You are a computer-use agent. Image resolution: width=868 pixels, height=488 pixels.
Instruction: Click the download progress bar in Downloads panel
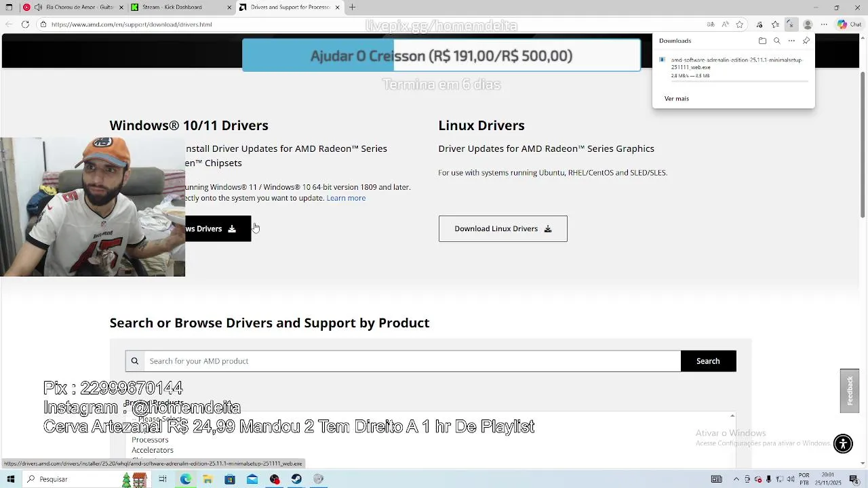click(739, 81)
